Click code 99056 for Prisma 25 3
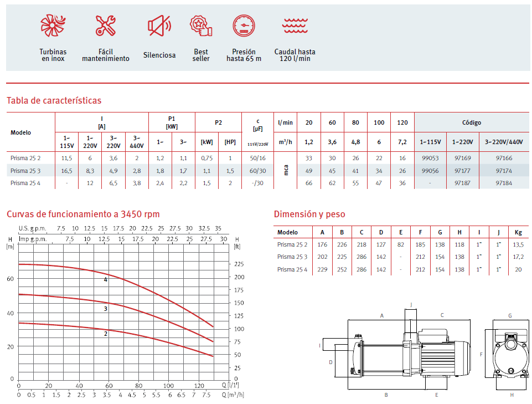This screenshot has width=532, height=404. click(x=430, y=171)
